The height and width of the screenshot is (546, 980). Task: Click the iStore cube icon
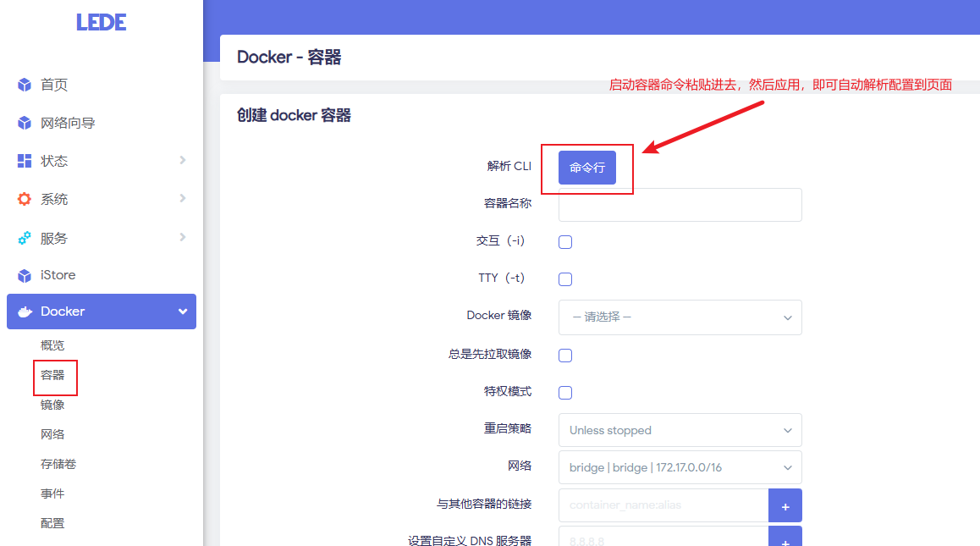click(x=25, y=275)
